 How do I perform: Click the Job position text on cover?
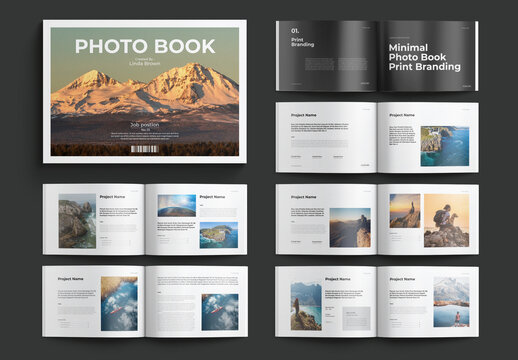point(145,125)
